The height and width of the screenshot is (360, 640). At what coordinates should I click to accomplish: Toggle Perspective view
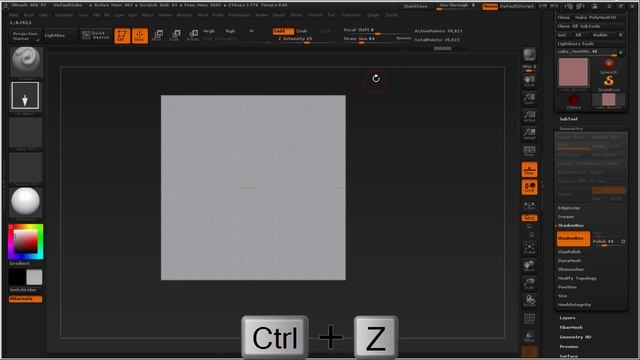tap(529, 151)
